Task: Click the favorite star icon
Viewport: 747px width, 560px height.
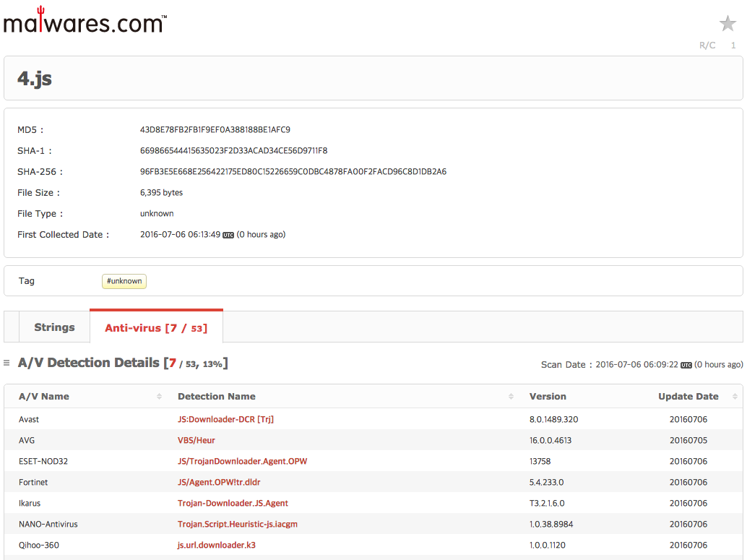Action: [x=727, y=23]
